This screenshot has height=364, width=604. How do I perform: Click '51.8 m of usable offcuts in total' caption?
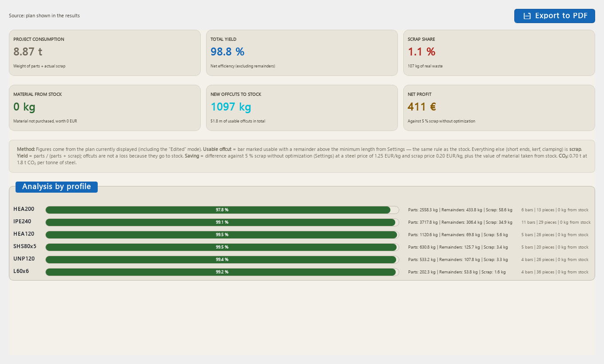(x=238, y=121)
